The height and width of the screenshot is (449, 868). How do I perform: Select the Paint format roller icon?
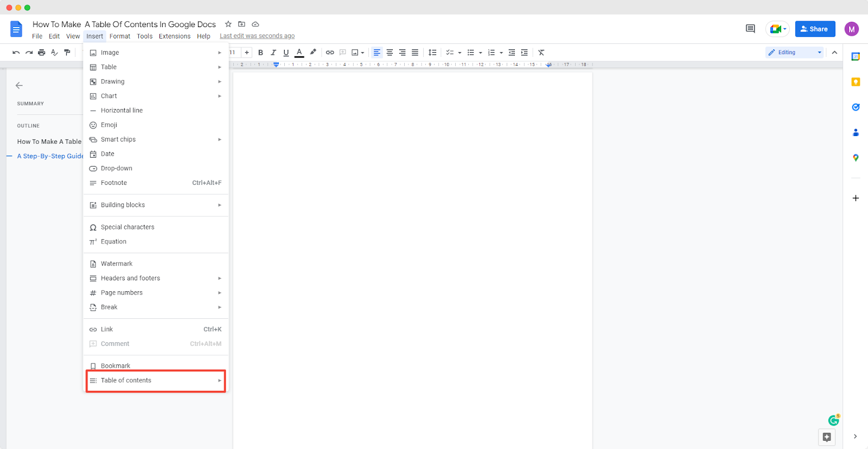(67, 53)
